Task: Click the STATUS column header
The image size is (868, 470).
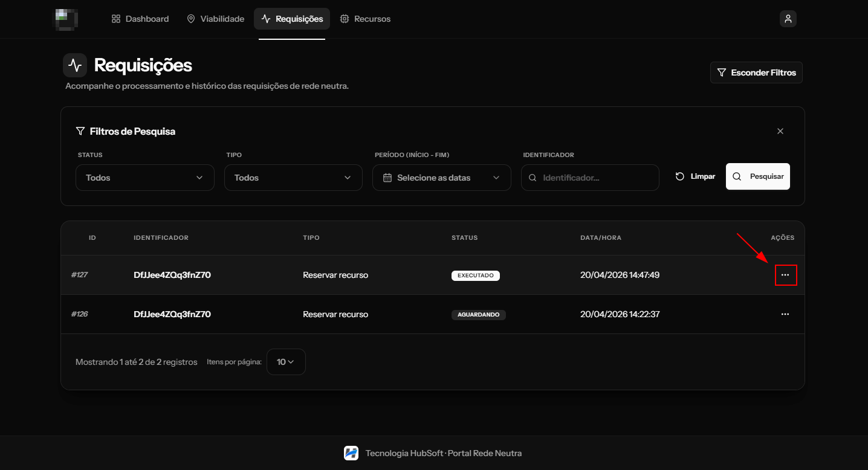Action: click(x=465, y=237)
